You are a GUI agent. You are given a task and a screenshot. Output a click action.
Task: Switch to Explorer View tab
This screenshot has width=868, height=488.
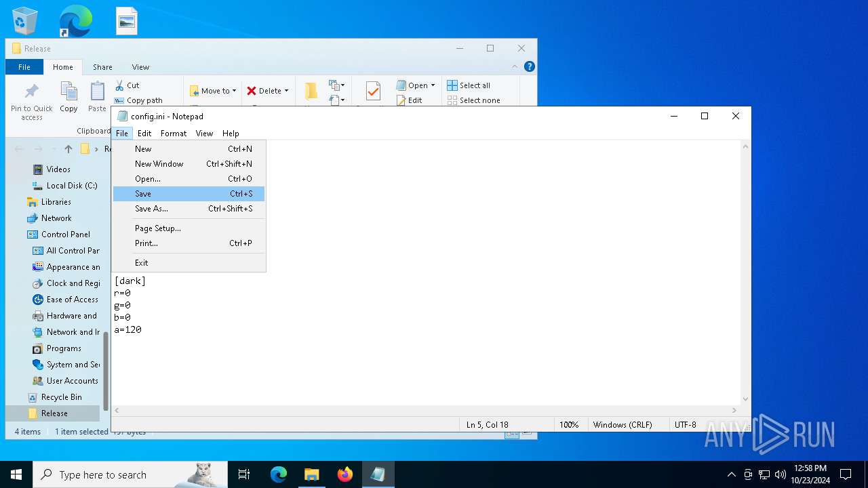[x=140, y=67]
